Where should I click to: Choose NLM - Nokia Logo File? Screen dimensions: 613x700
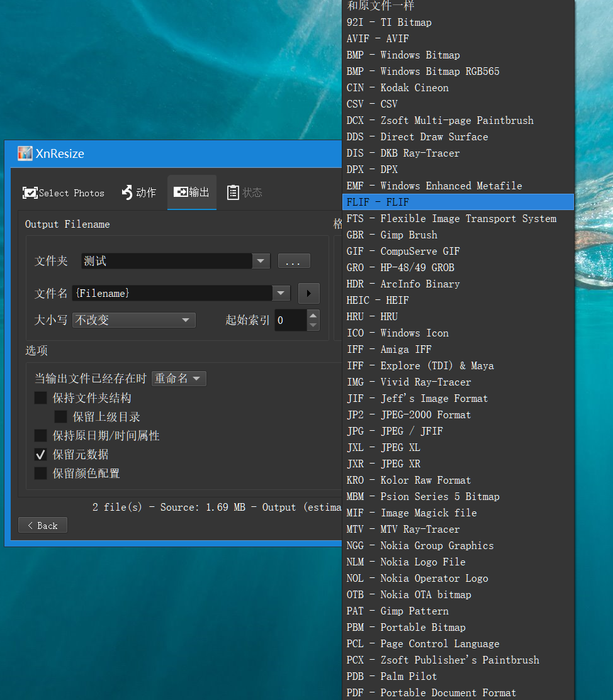click(x=458, y=562)
